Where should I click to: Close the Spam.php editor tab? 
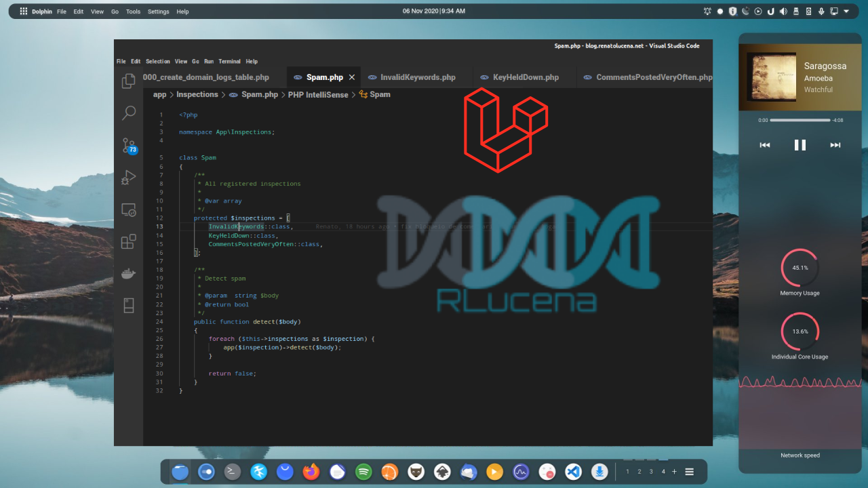point(351,77)
